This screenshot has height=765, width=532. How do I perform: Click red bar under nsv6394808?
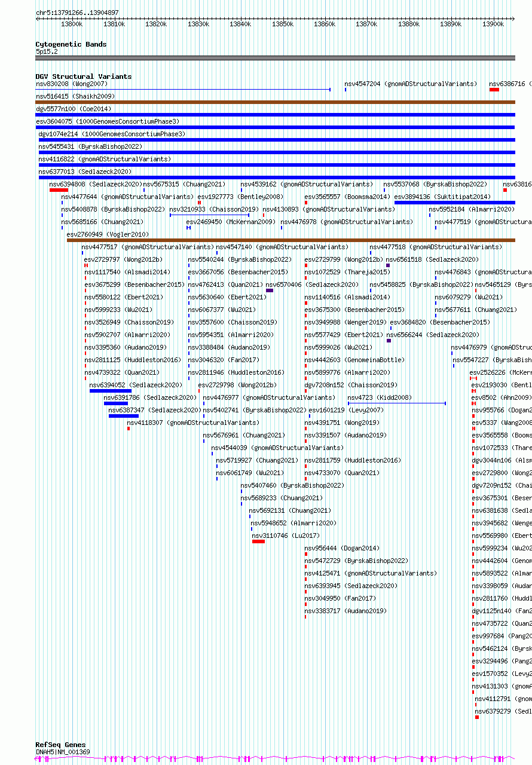[59, 190]
